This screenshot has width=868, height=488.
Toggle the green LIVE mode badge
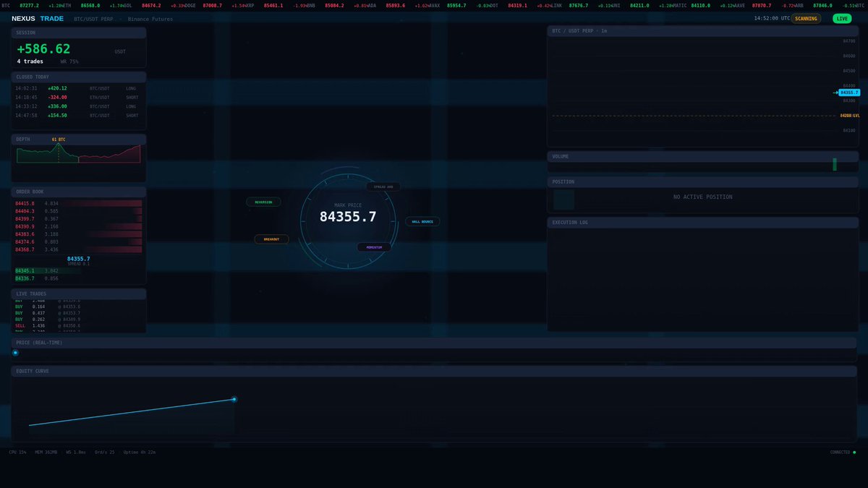(x=842, y=19)
